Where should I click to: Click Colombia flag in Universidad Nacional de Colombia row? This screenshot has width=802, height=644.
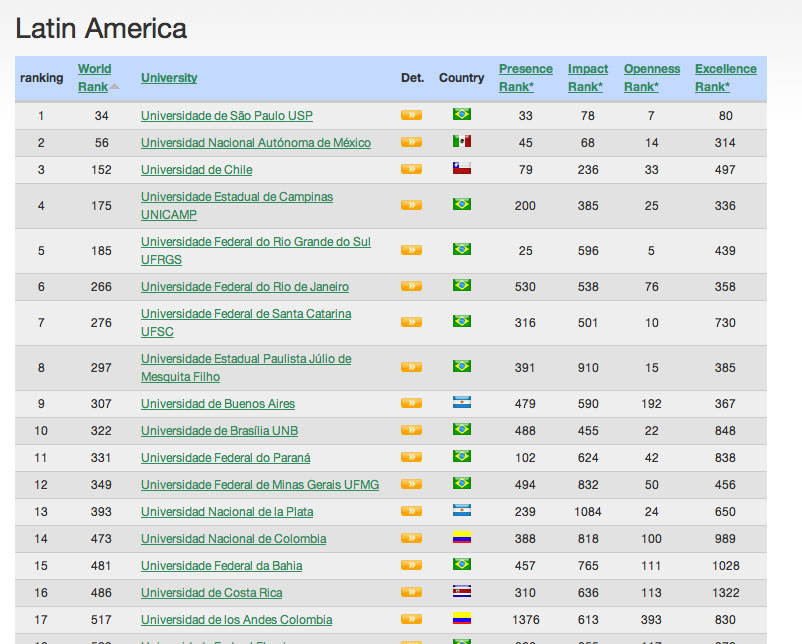point(462,538)
